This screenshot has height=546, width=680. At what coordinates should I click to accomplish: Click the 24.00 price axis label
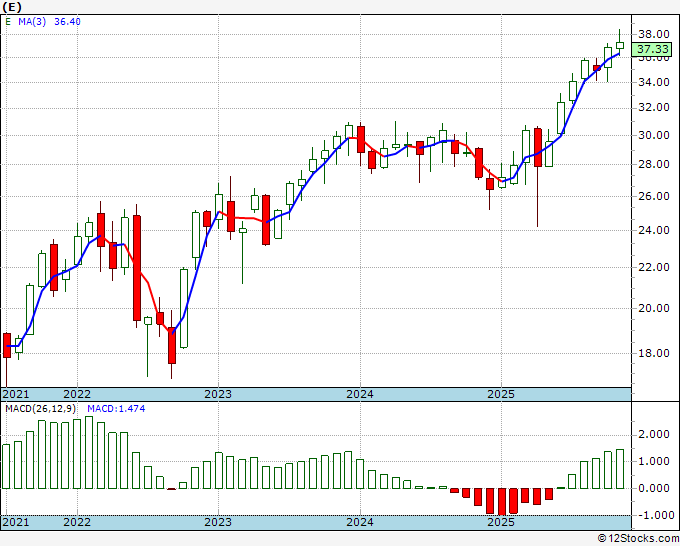[x=654, y=230]
